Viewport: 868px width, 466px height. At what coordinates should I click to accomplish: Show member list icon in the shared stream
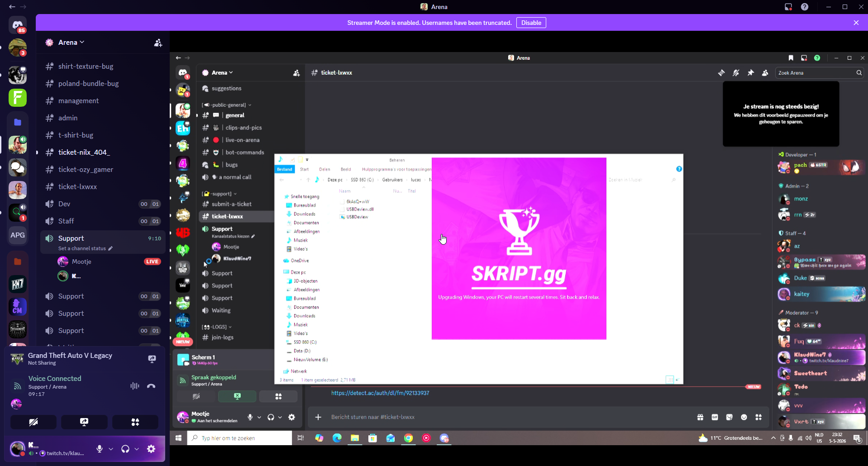765,73
